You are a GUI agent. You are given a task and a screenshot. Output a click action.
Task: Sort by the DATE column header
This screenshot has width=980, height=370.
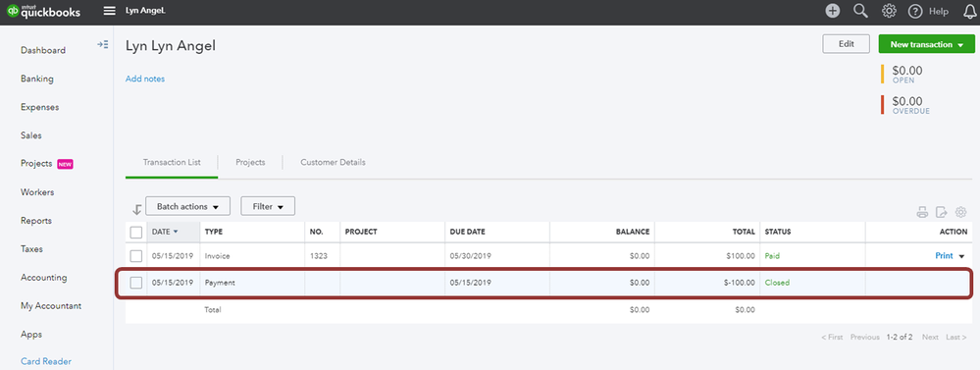165,232
